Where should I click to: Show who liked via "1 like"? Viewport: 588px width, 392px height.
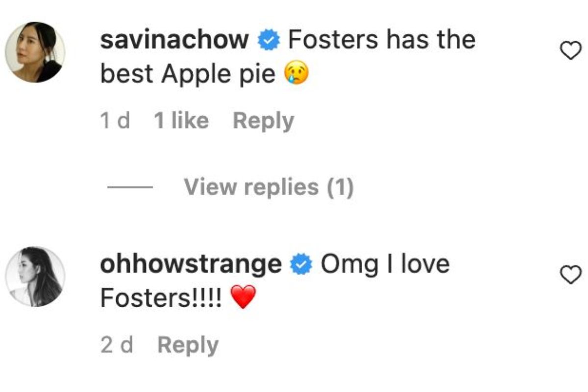181,121
